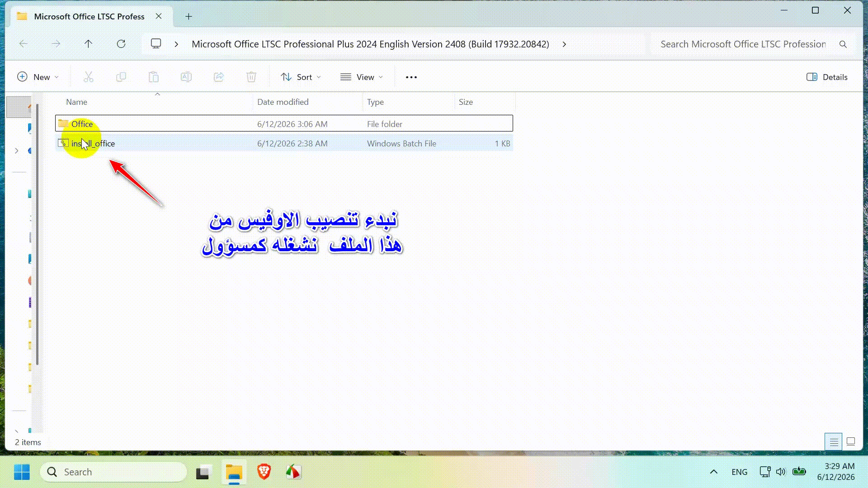Image resolution: width=868 pixels, height=488 pixels.
Task: Select the Office folder
Action: pyautogui.click(x=284, y=124)
